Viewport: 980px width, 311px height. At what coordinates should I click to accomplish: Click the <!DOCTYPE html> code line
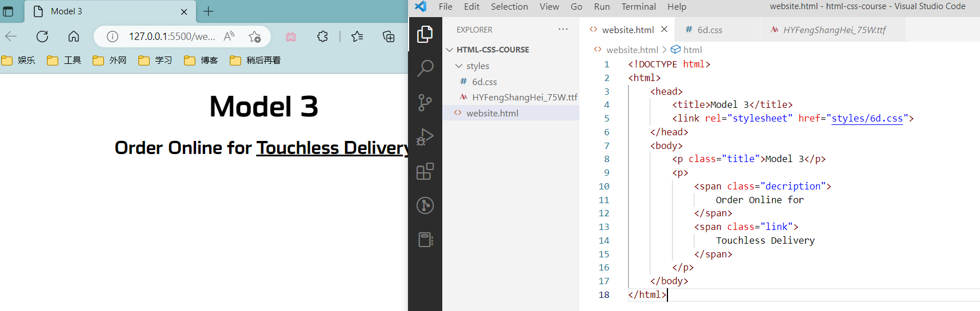point(669,64)
